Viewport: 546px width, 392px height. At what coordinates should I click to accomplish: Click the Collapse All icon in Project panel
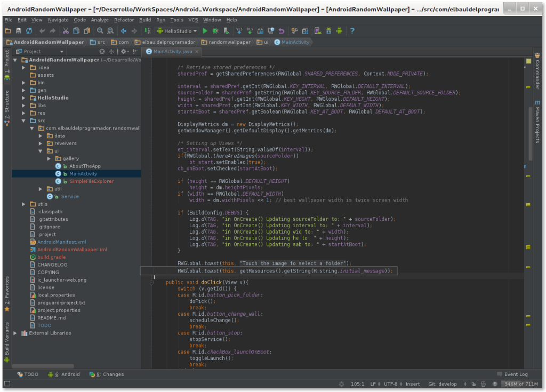pos(111,52)
